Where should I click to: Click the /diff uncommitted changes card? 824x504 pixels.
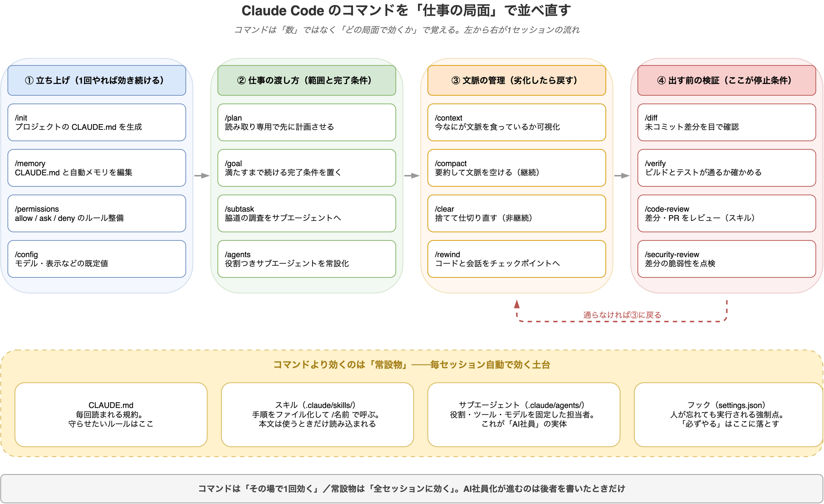coord(727,122)
